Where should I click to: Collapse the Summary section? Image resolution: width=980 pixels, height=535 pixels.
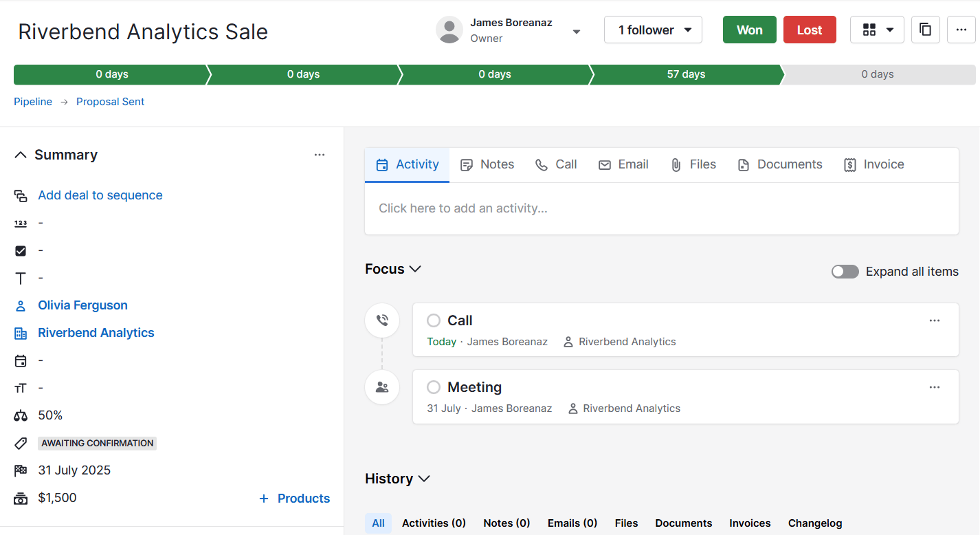coord(21,155)
